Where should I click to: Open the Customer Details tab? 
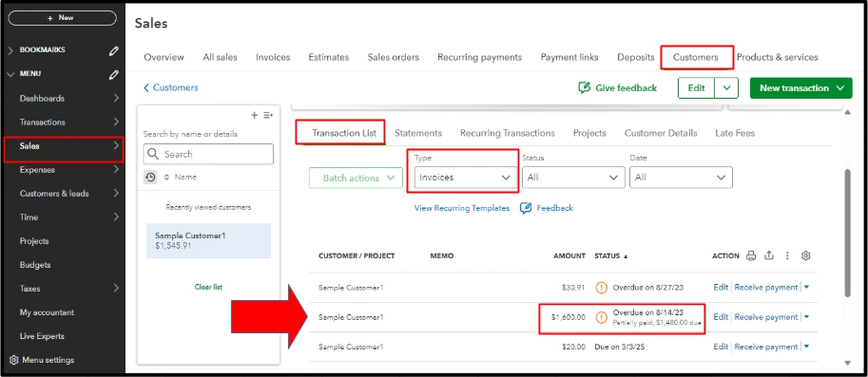[x=661, y=133]
